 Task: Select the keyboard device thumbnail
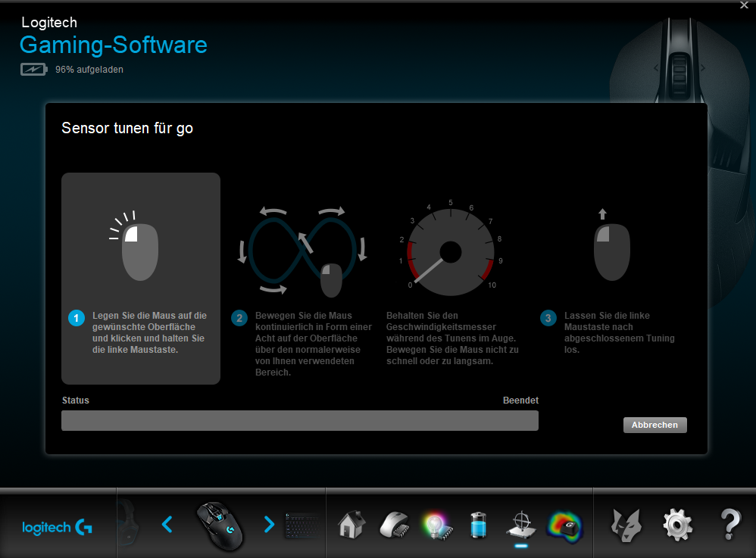302,525
